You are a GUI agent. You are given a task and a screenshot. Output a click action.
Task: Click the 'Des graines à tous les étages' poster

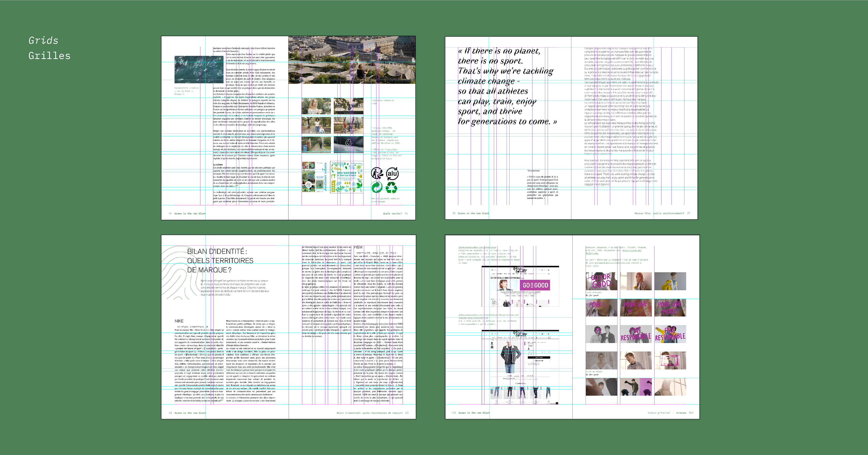(x=347, y=177)
